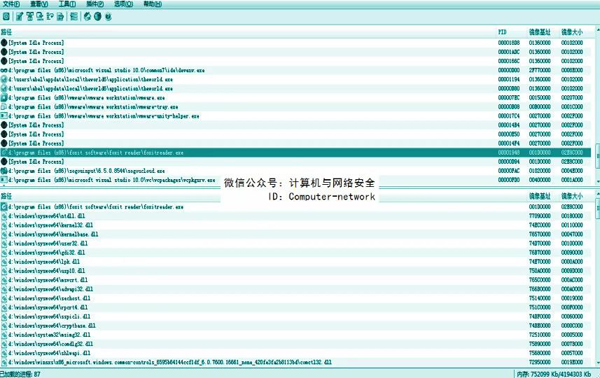
Task: Select the vmware-tray.exe process row
Action: [295, 107]
